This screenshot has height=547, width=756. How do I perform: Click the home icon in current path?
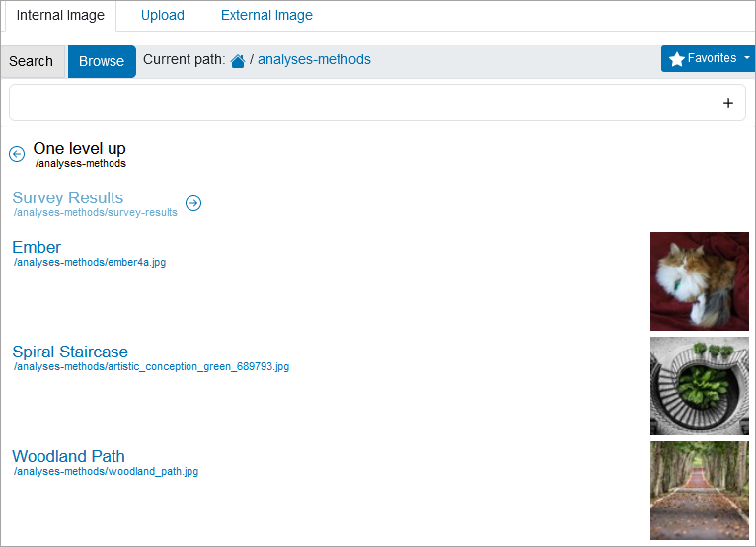238,61
